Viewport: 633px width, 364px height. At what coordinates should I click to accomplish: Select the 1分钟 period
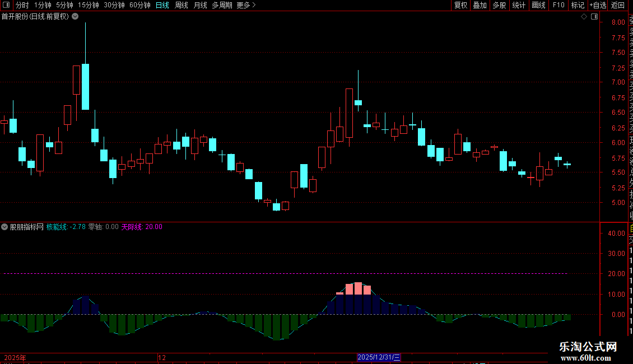click(x=43, y=5)
